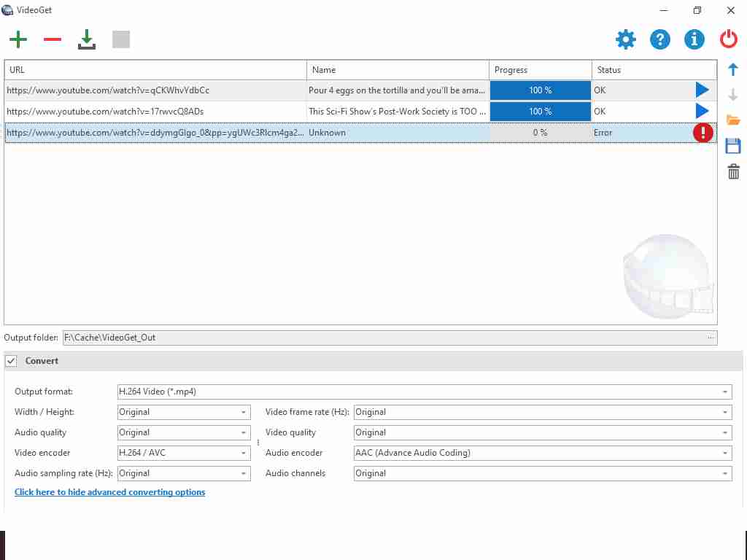This screenshot has width=747, height=560.
Task: Open settings via the blue gear icon
Action: pyautogui.click(x=625, y=39)
